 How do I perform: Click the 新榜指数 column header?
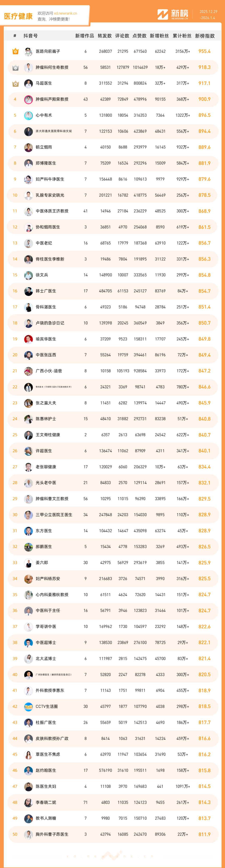pos(205,36)
